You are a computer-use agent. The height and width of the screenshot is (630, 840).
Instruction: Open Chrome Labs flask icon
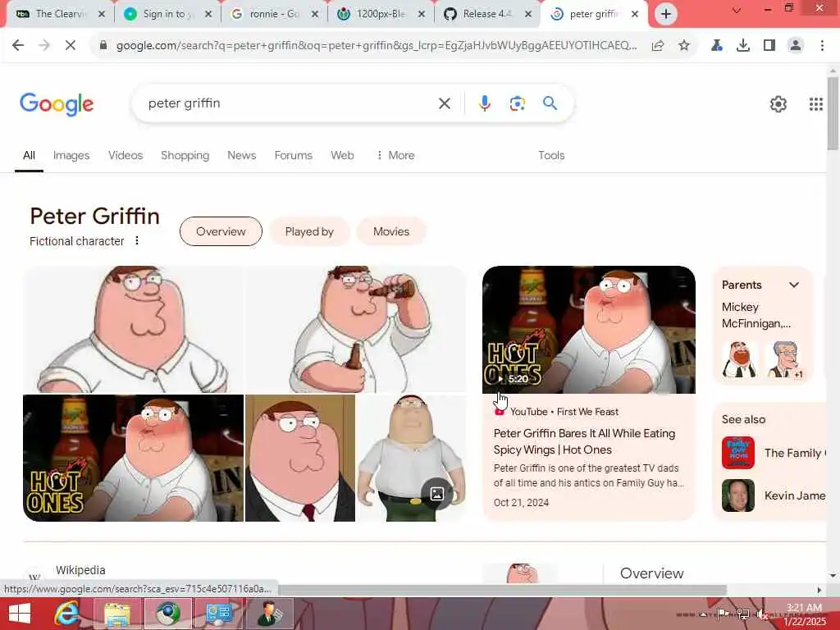pos(716,46)
